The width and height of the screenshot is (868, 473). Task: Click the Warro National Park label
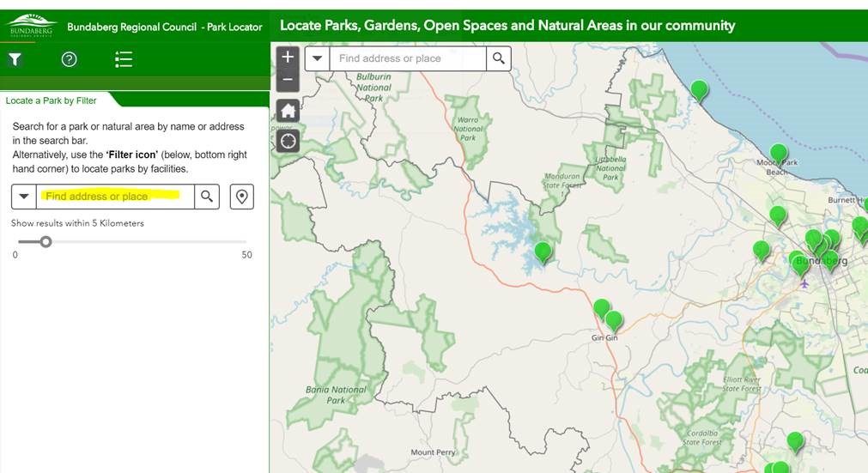[x=468, y=129]
